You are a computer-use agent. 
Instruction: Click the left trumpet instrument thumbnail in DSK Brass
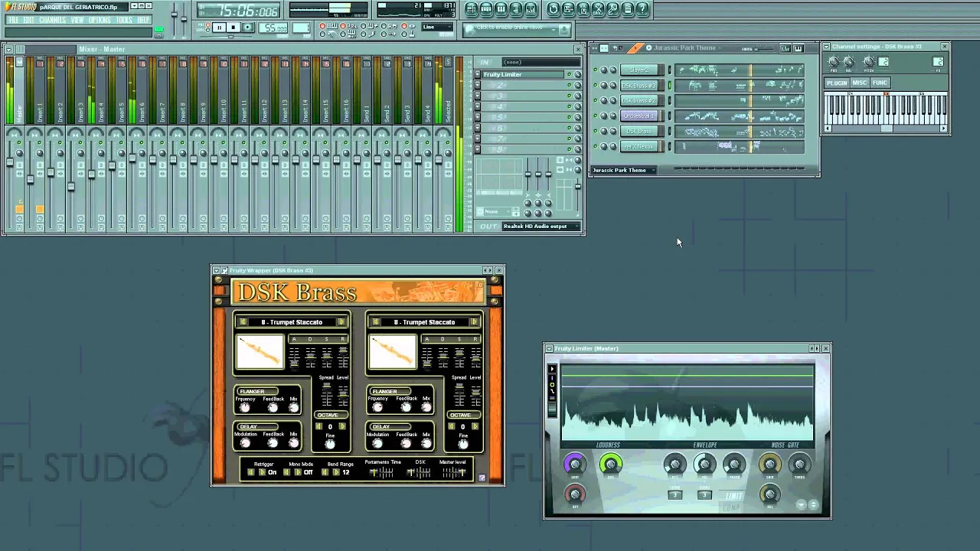pyautogui.click(x=260, y=352)
